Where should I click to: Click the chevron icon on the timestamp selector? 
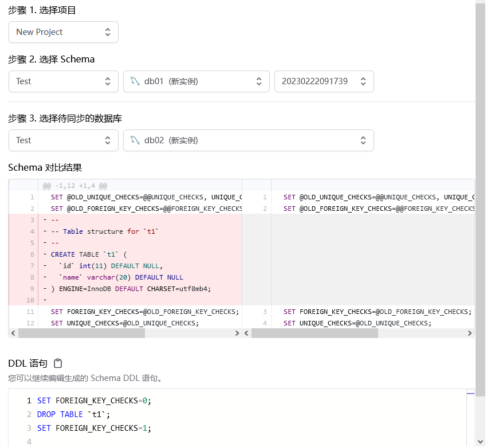pos(363,81)
